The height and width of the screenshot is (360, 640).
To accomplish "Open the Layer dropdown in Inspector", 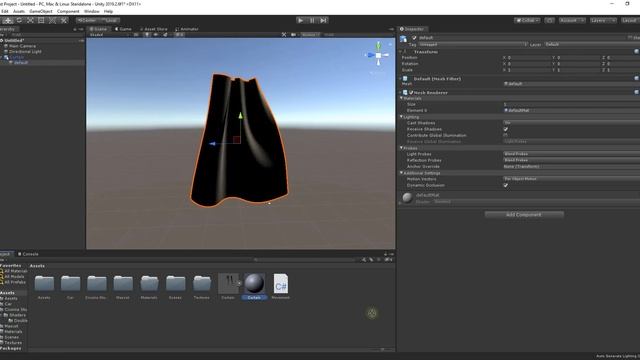I will [592, 44].
